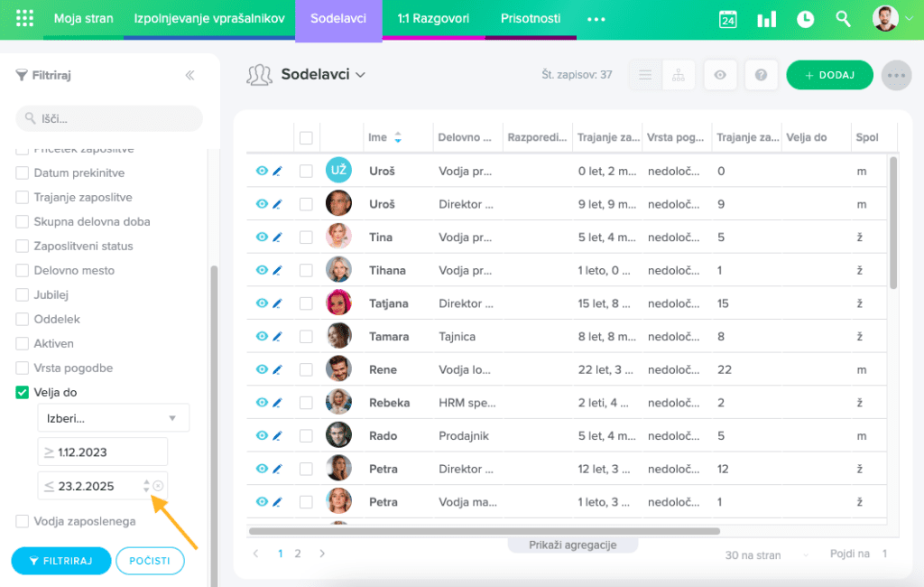The image size is (924, 587).
Task: Click the help question mark icon
Action: point(762,76)
